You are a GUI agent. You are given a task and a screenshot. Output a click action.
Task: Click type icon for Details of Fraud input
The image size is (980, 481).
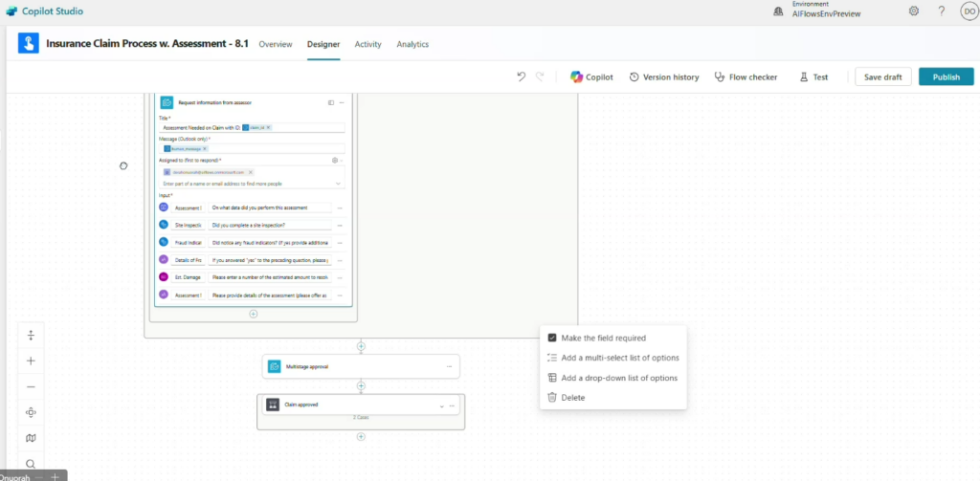pyautogui.click(x=164, y=259)
